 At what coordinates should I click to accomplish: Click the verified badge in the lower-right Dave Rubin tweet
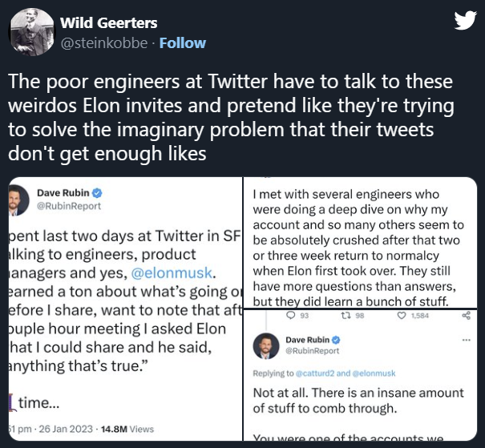coord(336,340)
